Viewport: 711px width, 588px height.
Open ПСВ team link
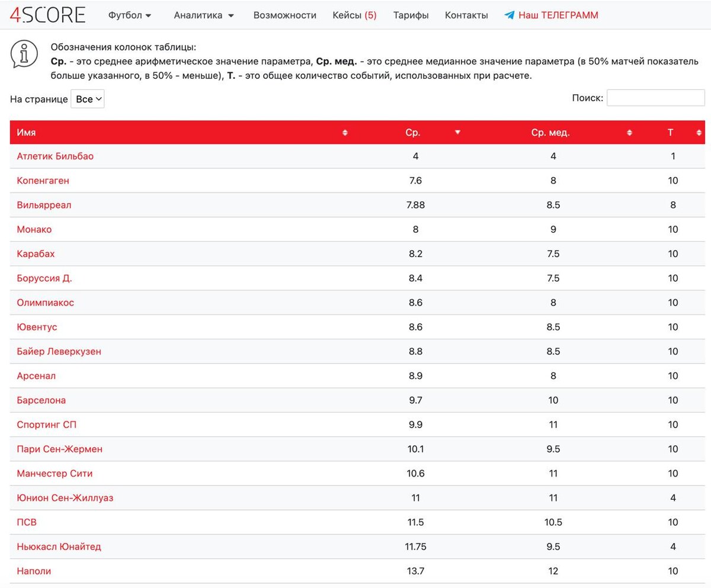tap(27, 522)
